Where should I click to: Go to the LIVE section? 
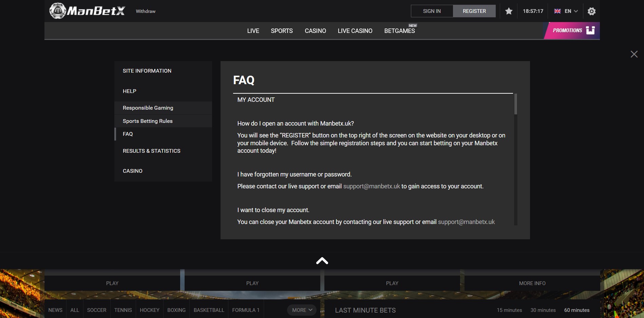tap(253, 31)
